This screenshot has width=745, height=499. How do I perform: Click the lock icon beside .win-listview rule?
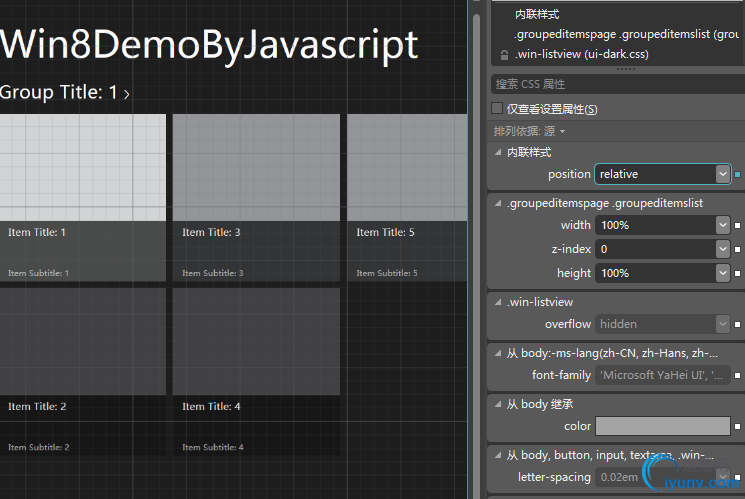tap(504, 54)
